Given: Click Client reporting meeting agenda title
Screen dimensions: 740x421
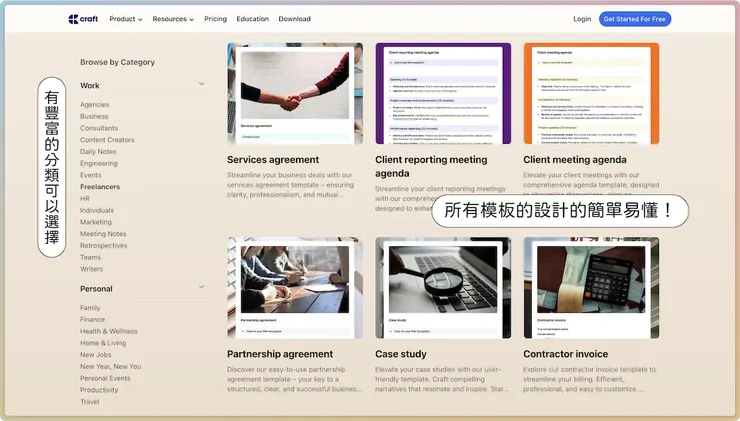Looking at the screenshot, I should pos(431,167).
